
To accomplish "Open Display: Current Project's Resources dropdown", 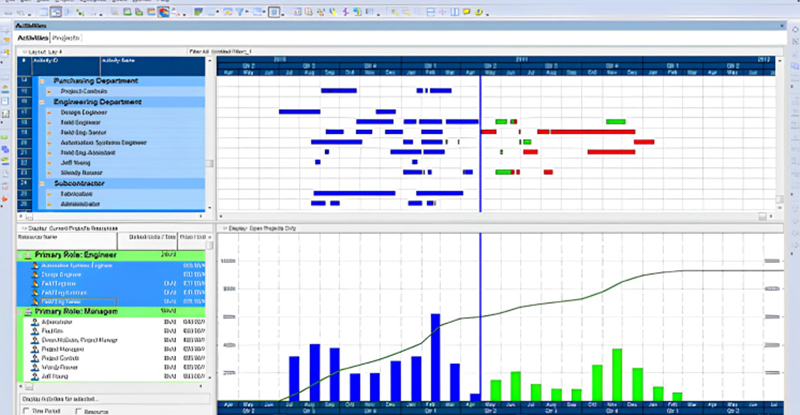I will point(22,227).
